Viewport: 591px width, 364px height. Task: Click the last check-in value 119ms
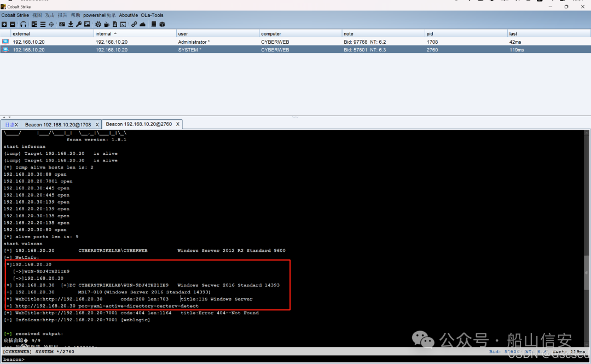coord(517,50)
